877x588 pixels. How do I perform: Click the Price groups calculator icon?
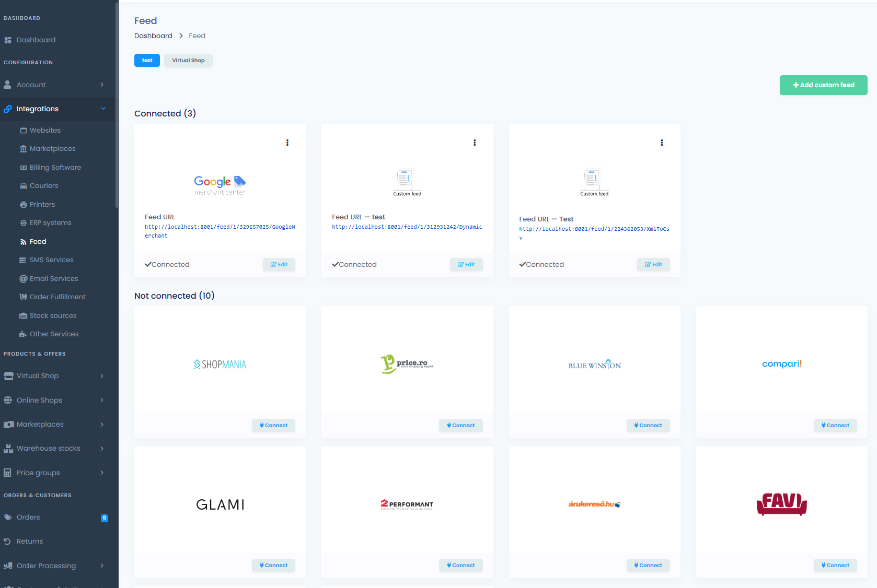7,473
